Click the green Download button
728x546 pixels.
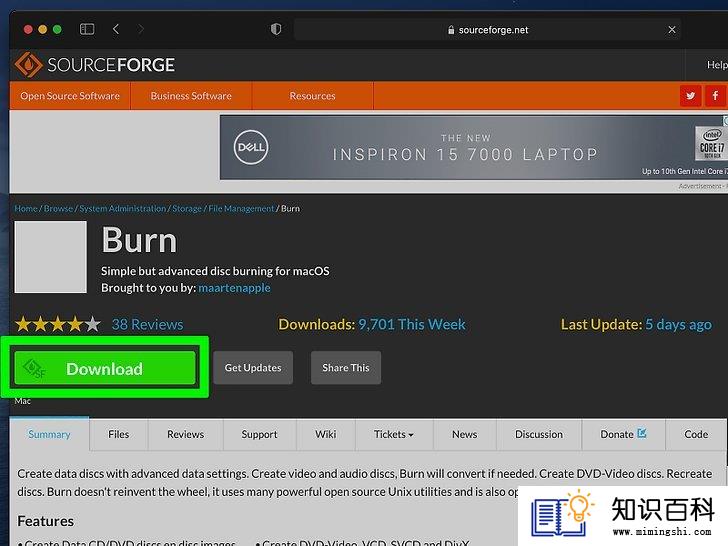click(105, 368)
